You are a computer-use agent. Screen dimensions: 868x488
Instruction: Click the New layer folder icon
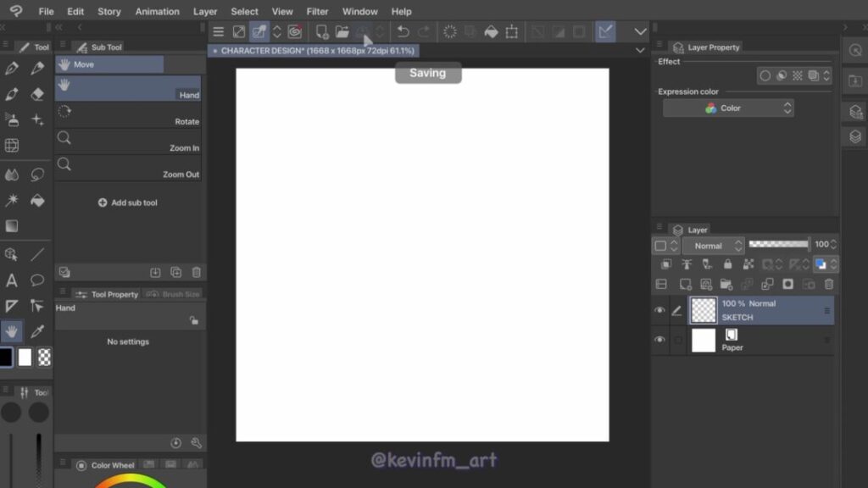coord(726,285)
